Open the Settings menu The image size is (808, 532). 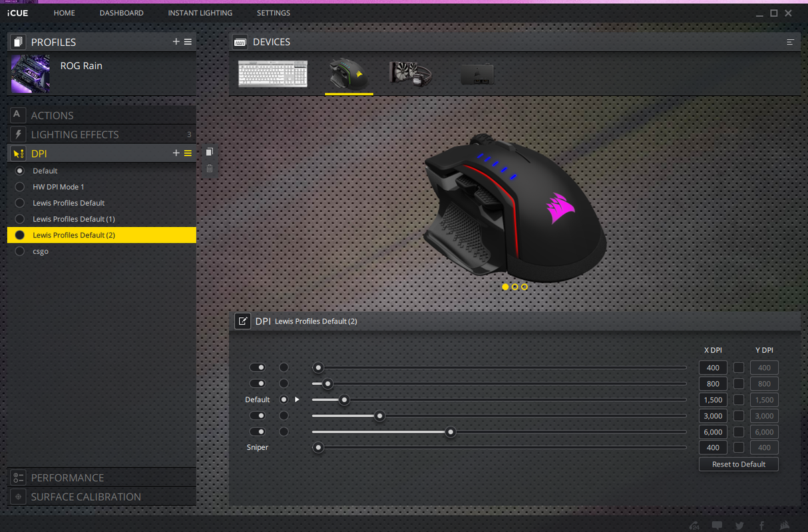(274, 13)
